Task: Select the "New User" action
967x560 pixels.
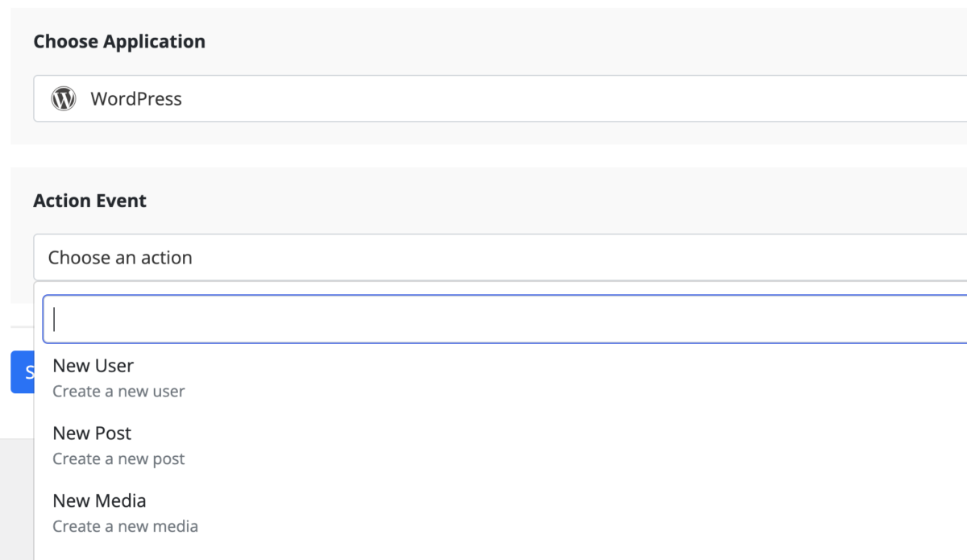Action: click(93, 366)
